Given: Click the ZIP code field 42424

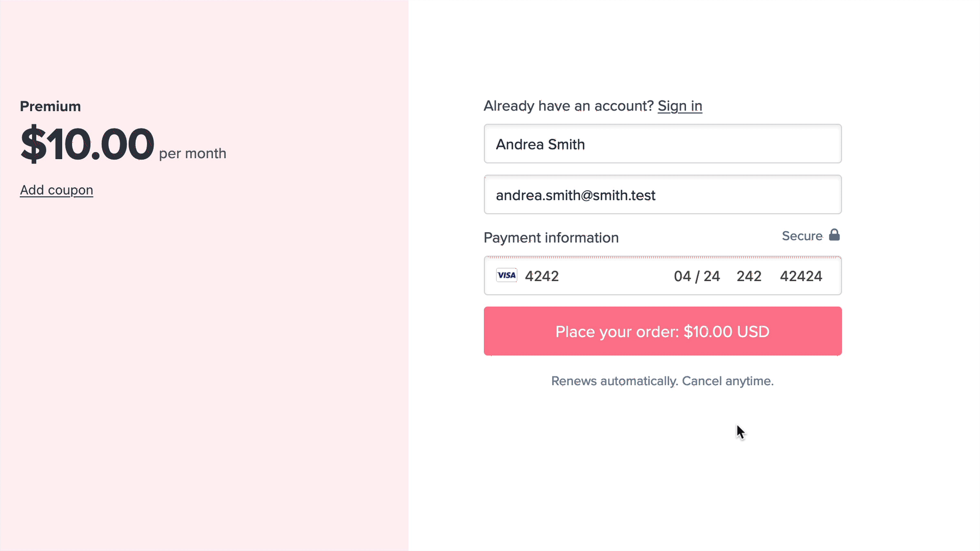Looking at the screenshot, I should point(801,276).
